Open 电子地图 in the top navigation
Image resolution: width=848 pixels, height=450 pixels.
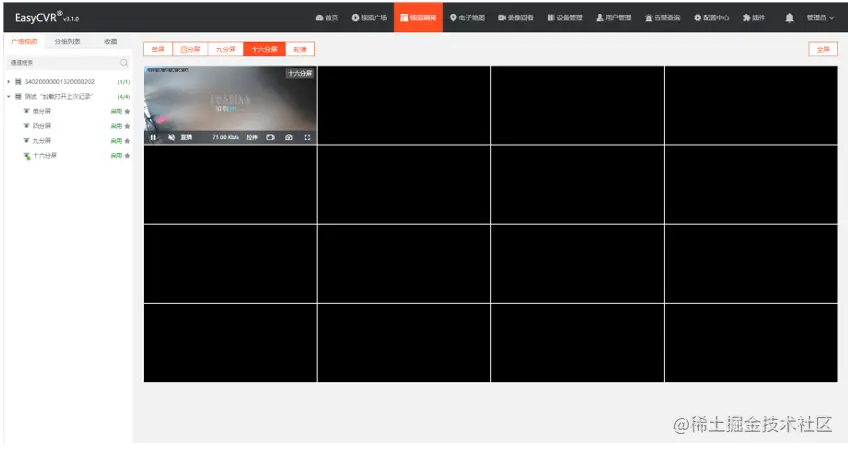[467, 18]
